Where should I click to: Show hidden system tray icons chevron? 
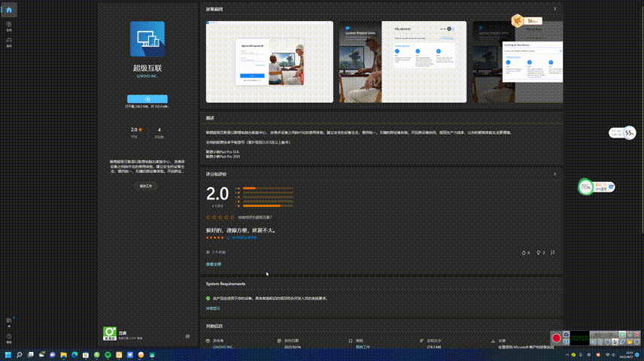click(x=567, y=355)
